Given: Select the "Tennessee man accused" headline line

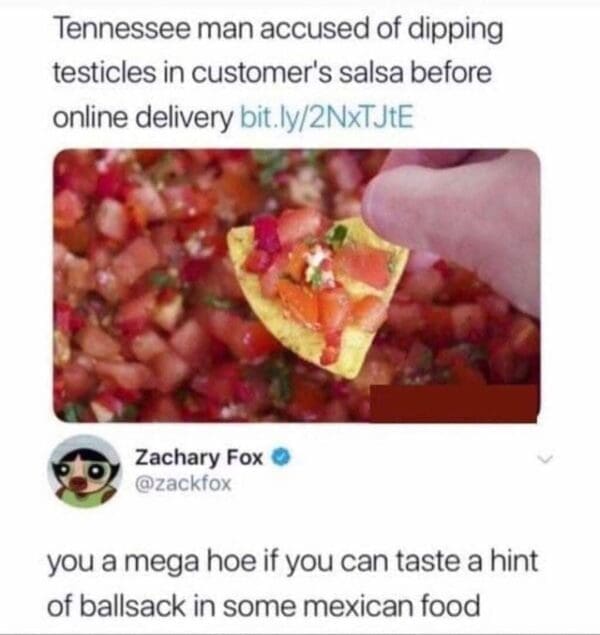Looking at the screenshot, I should tap(279, 30).
